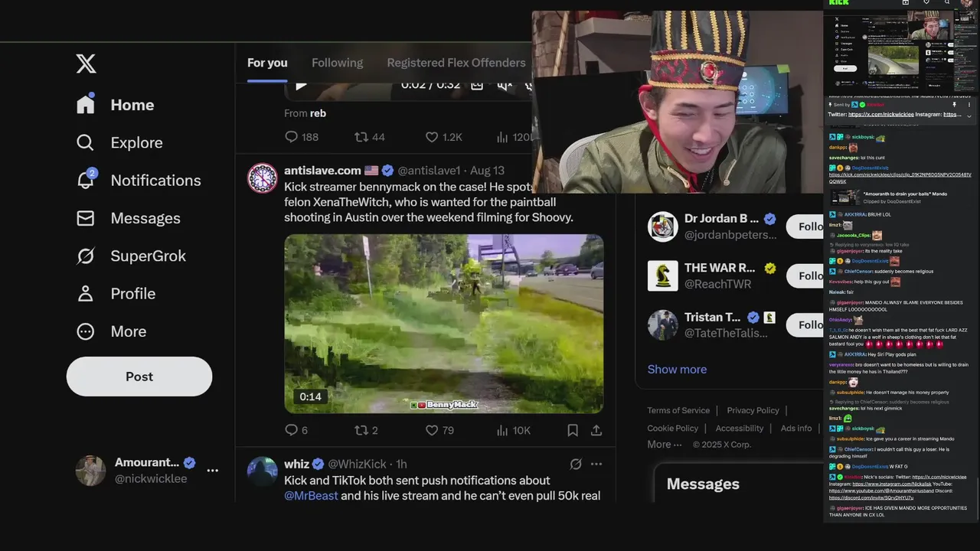Open the reb source link
This screenshot has height=551, width=980.
pyautogui.click(x=318, y=113)
